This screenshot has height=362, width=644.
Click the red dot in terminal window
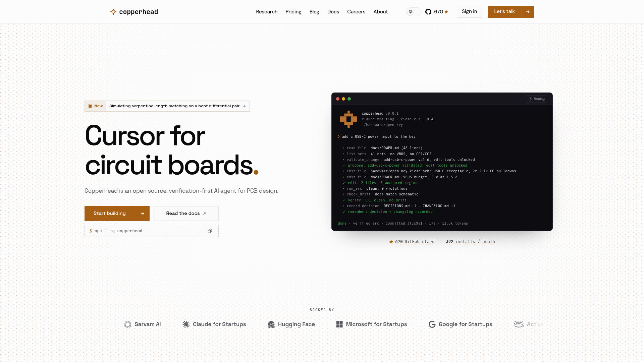[338, 99]
